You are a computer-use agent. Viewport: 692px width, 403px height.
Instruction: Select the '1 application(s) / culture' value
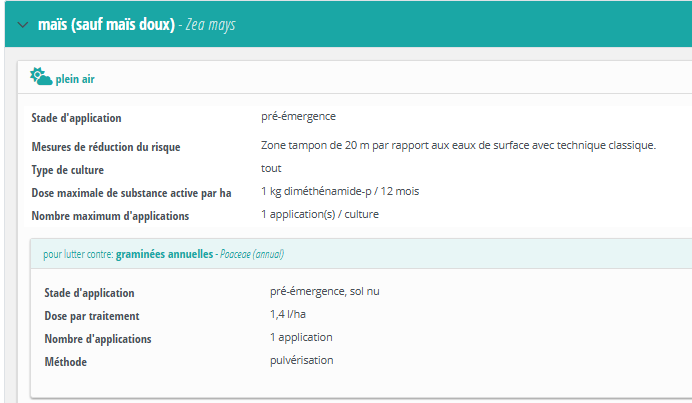click(320, 214)
